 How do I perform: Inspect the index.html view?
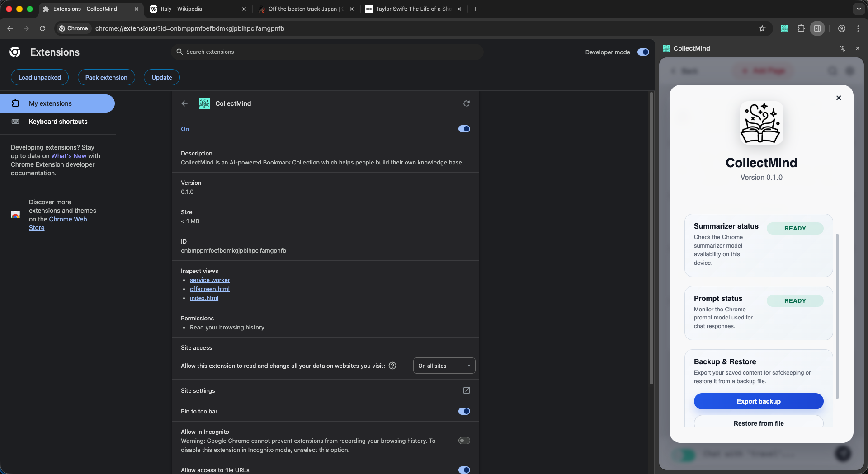[x=204, y=298]
